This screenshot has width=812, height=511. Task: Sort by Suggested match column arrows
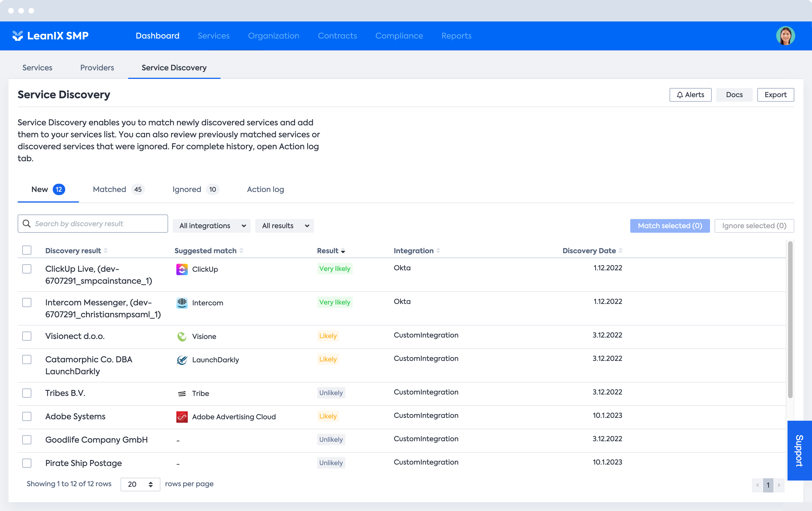(x=241, y=251)
